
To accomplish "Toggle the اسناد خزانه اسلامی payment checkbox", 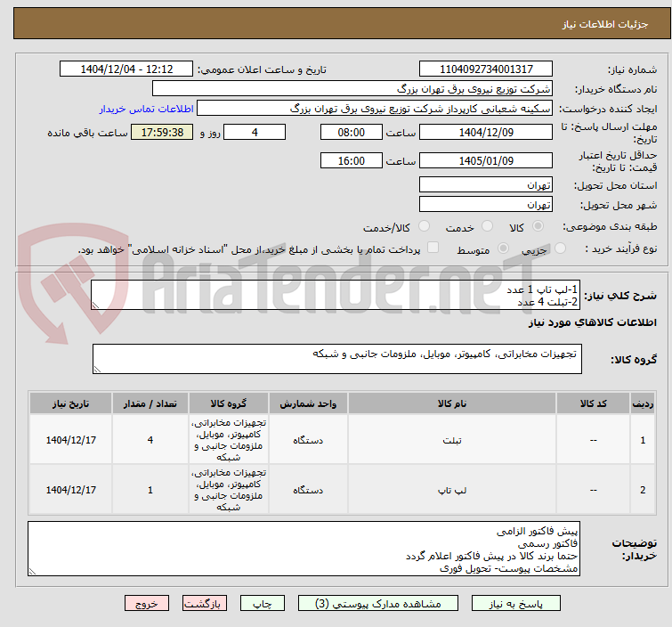I will tap(433, 248).
